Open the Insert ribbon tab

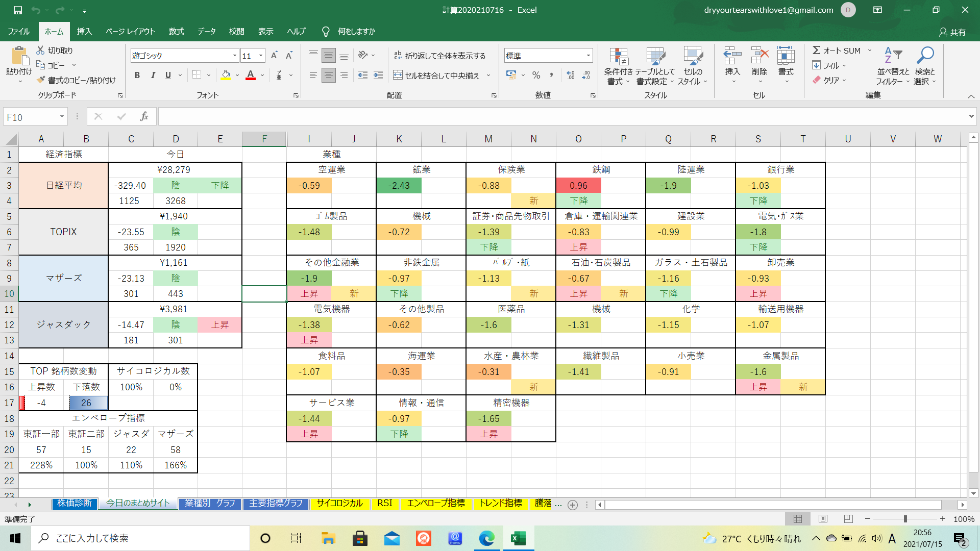pyautogui.click(x=84, y=32)
